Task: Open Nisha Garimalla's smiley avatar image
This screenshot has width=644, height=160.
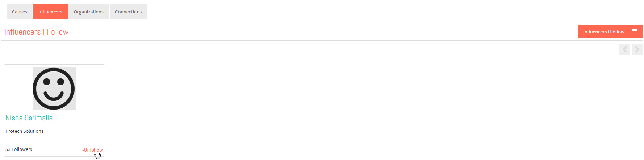Action: (x=54, y=89)
